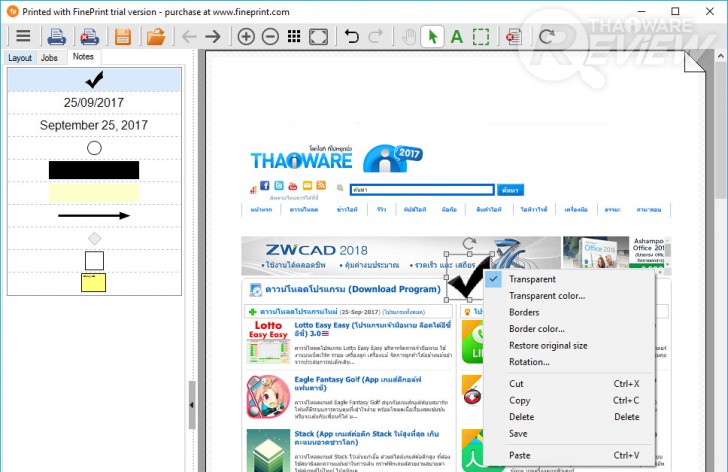Open Transparent color... dialog
The width and height of the screenshot is (728, 472).
pyautogui.click(x=547, y=296)
